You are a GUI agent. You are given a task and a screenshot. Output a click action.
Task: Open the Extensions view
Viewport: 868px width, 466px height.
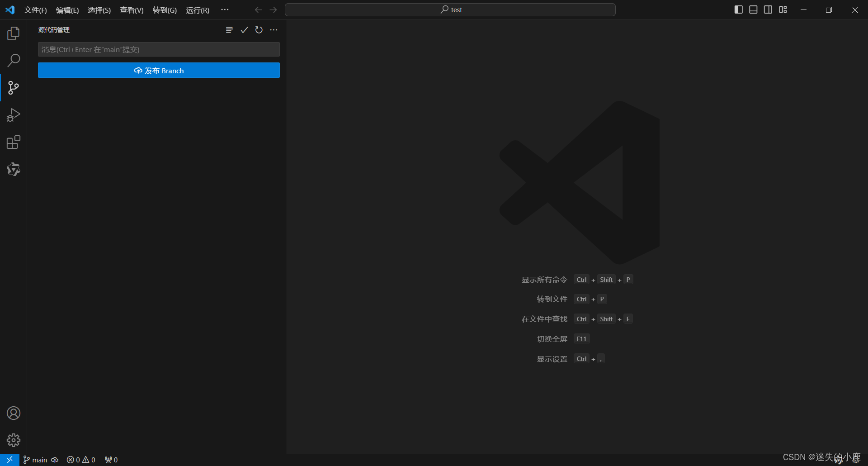click(x=14, y=142)
